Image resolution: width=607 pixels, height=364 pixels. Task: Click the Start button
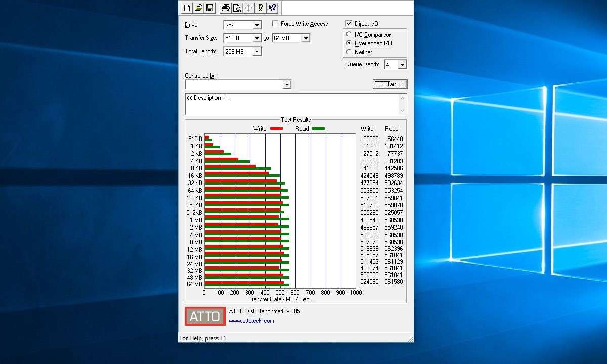point(390,84)
